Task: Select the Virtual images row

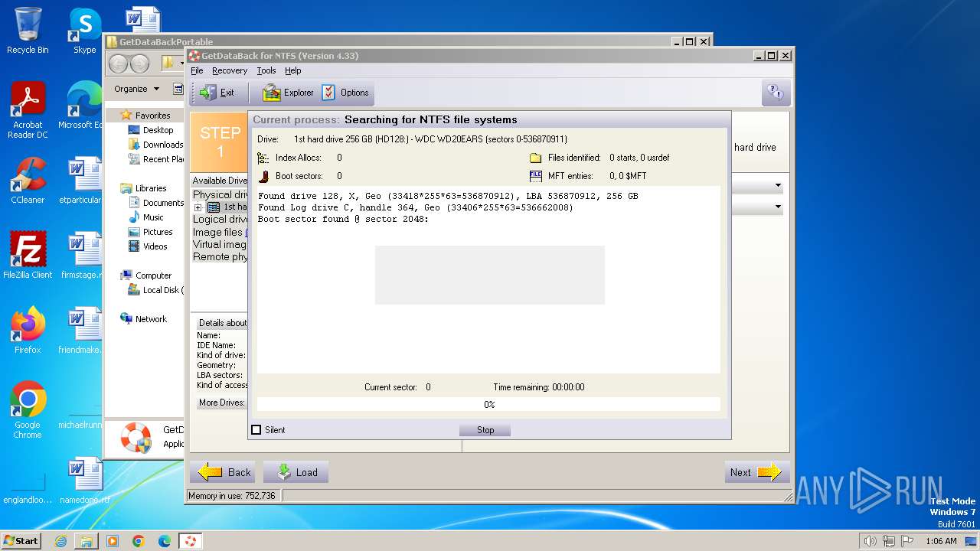Action: [220, 244]
